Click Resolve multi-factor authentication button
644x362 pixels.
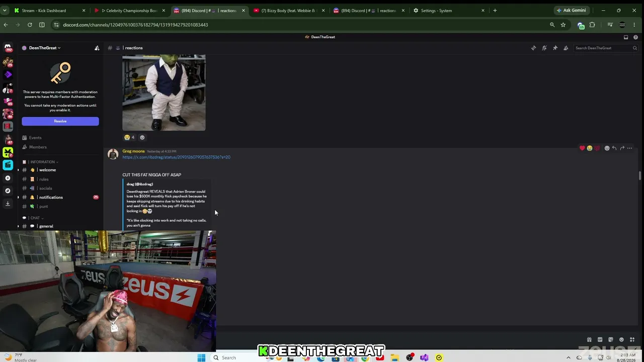pyautogui.click(x=60, y=121)
